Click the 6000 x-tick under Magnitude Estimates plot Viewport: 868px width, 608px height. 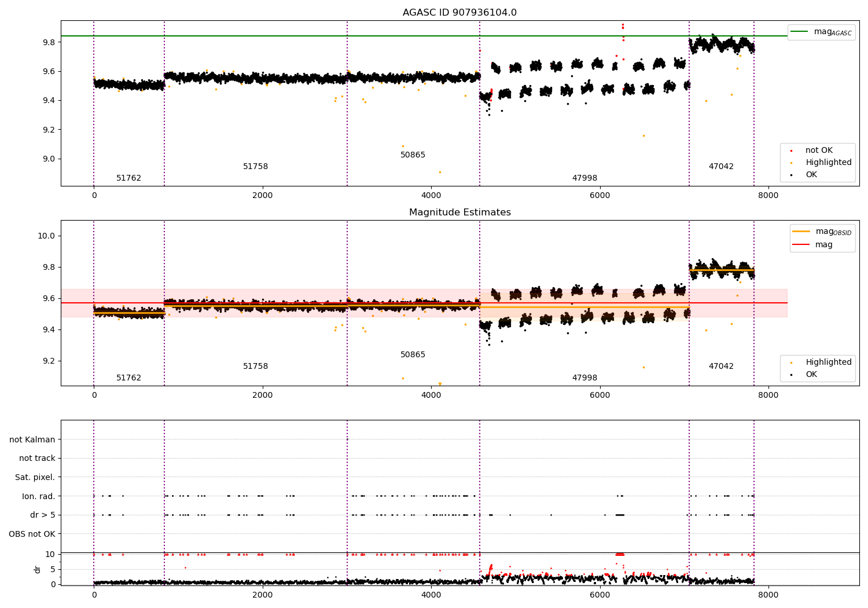coord(599,395)
